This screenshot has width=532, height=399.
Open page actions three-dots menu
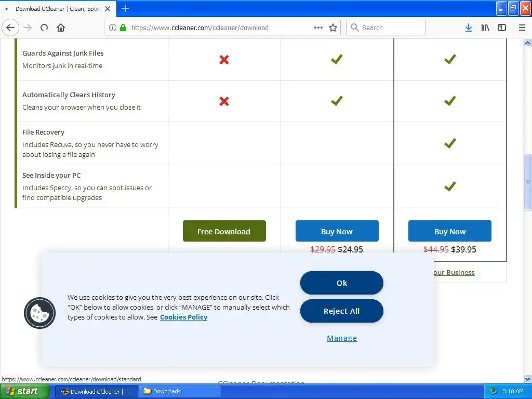(318, 28)
